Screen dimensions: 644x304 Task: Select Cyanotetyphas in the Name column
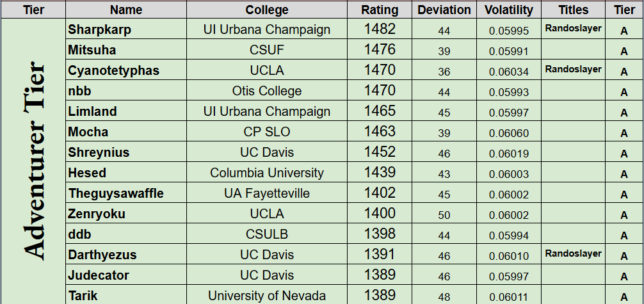coord(113,70)
